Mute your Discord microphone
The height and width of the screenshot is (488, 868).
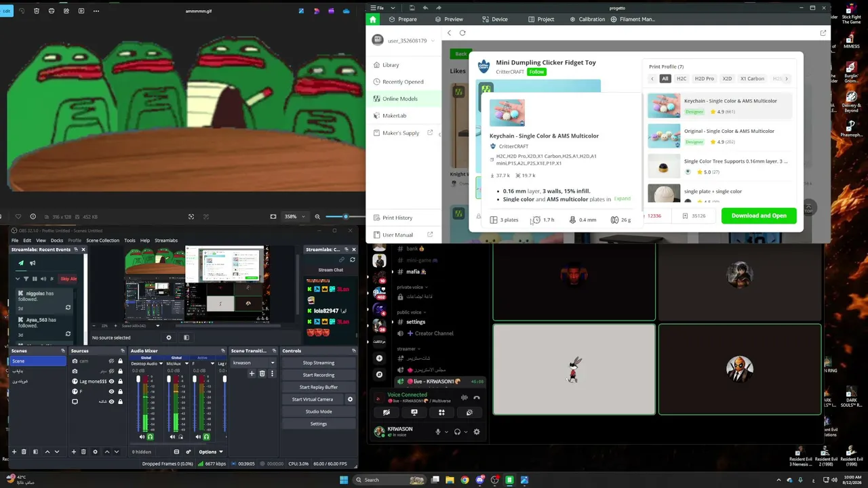(438, 432)
